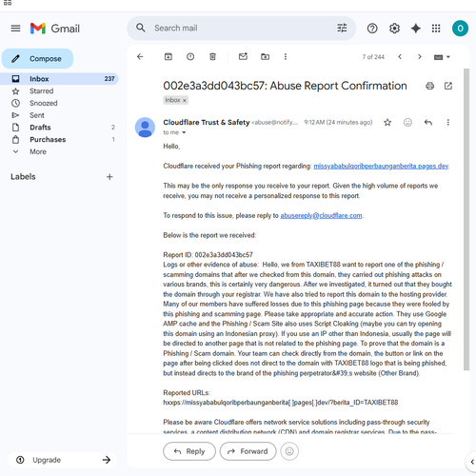This screenshot has height=476, width=476.
Task: Open the pages.dev phishing domain link
Action: [x=381, y=166]
